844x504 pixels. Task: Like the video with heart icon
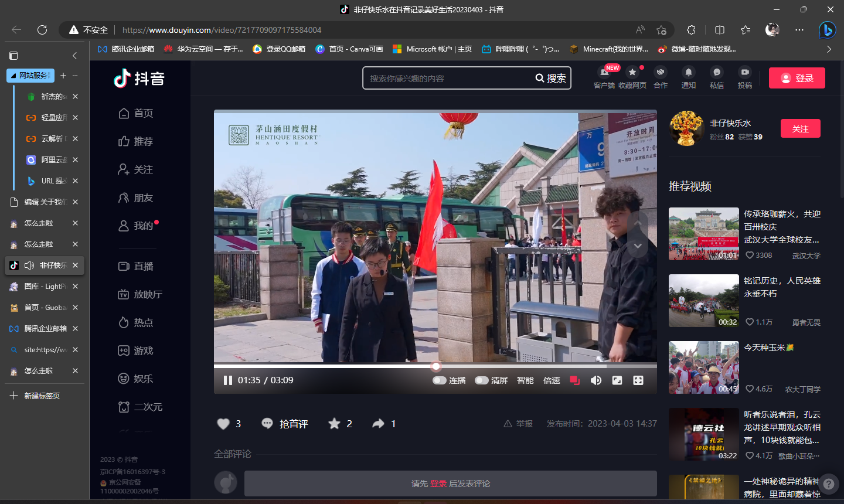pos(223,424)
